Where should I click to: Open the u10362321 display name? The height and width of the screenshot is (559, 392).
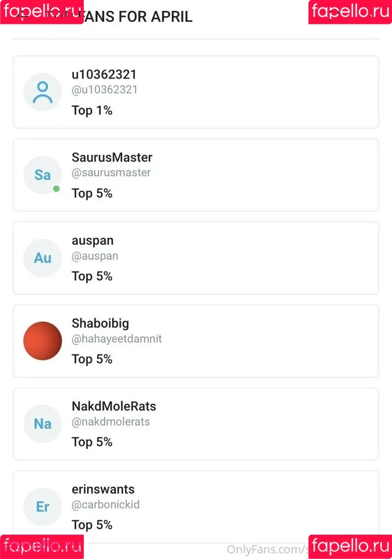click(104, 75)
